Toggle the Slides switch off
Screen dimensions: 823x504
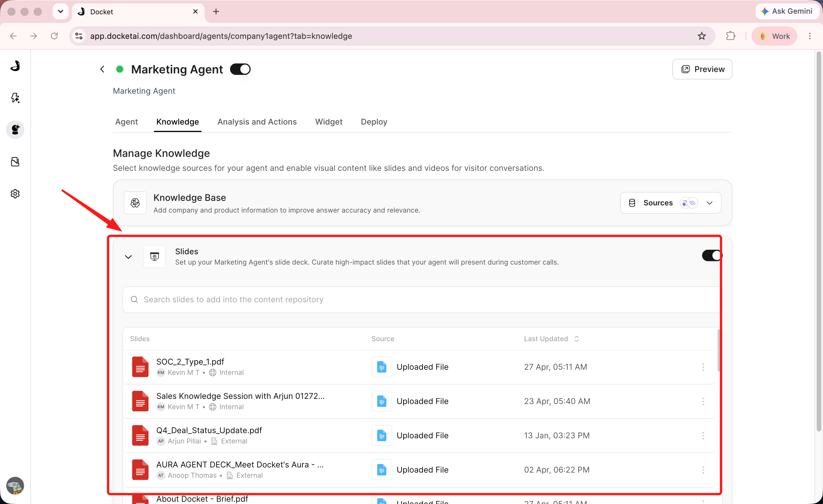712,255
